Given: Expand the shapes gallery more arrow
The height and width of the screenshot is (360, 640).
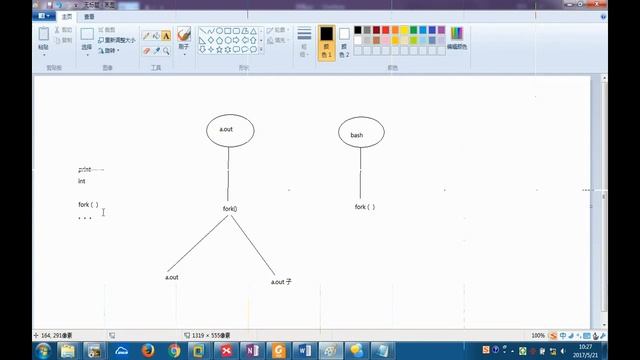Looking at the screenshot, I should pos(261,50).
